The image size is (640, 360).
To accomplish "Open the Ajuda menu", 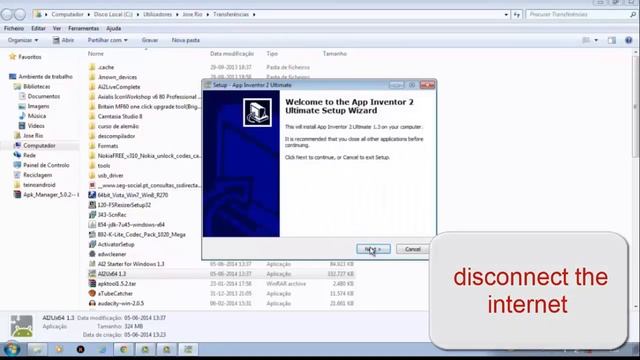I will click(113, 29).
